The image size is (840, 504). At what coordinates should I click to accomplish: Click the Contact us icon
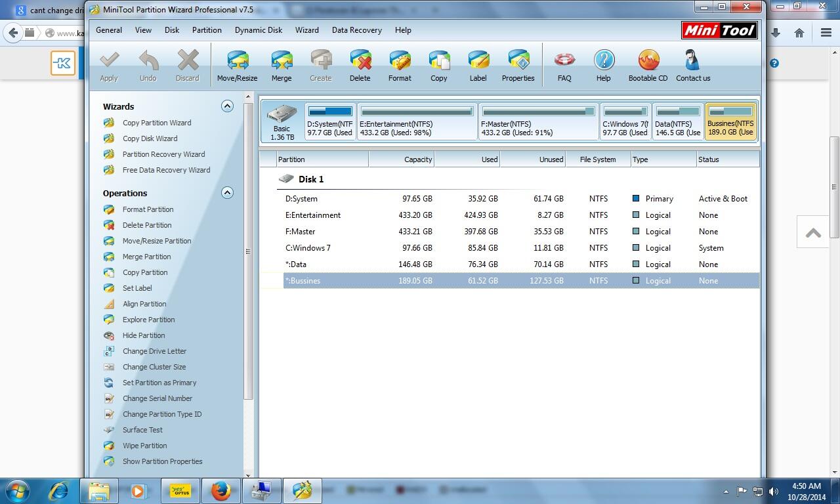(x=693, y=66)
